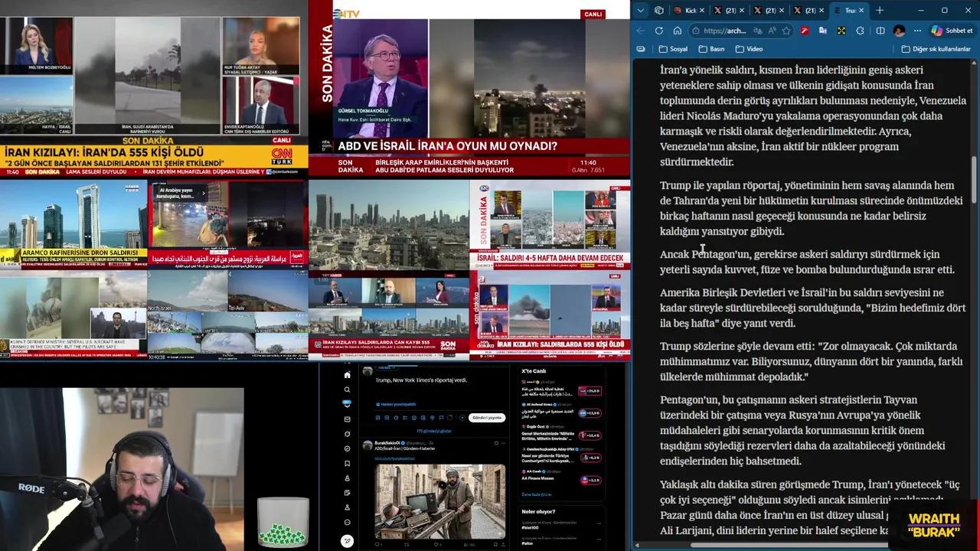Screen dimensions: 980x551
Task: Open the NTV Son Dakika stream tile
Action: [x=469, y=88]
